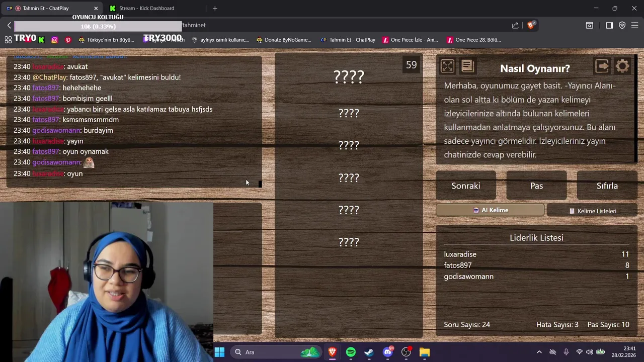Toggle fullscreen with the expand-arrows icon
The width and height of the screenshot is (644, 362).
click(447, 66)
